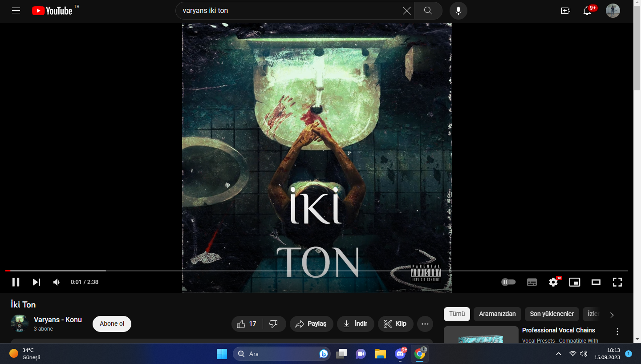Screen dimensions: 641x364
Task: Expand more filter chips with arrow
Action: click(x=612, y=315)
